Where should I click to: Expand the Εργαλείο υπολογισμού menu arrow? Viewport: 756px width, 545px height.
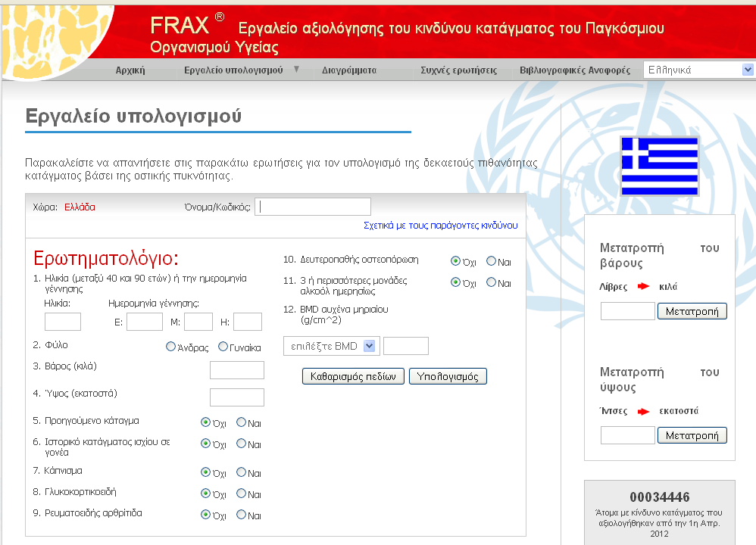(x=296, y=70)
